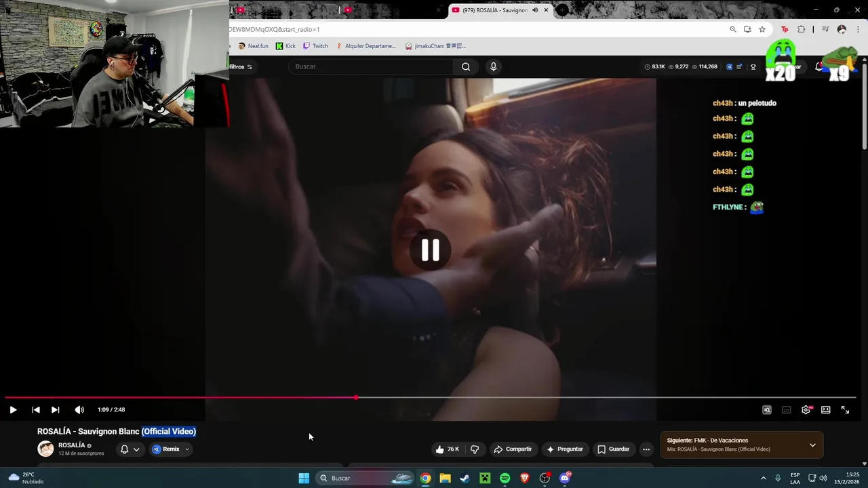Open the Neal.fun bookmark
This screenshot has width=868, height=488.
coord(253,46)
